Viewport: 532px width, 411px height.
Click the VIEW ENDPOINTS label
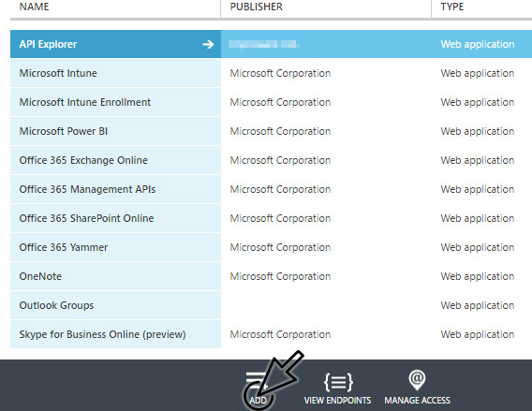click(x=337, y=401)
